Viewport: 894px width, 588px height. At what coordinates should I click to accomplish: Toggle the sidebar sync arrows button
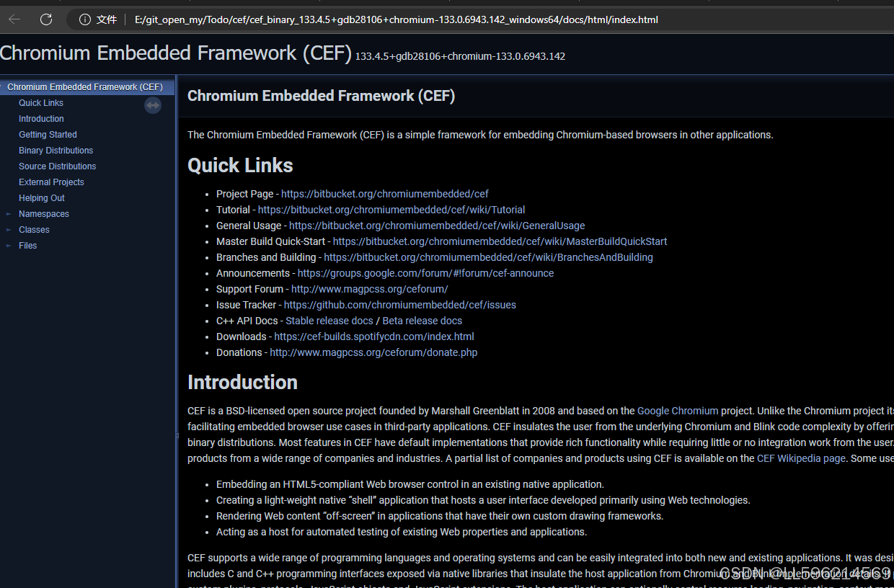(x=153, y=105)
